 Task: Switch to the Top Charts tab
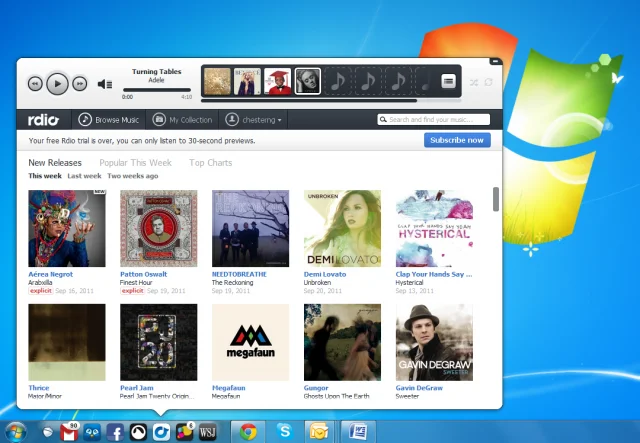click(x=211, y=163)
